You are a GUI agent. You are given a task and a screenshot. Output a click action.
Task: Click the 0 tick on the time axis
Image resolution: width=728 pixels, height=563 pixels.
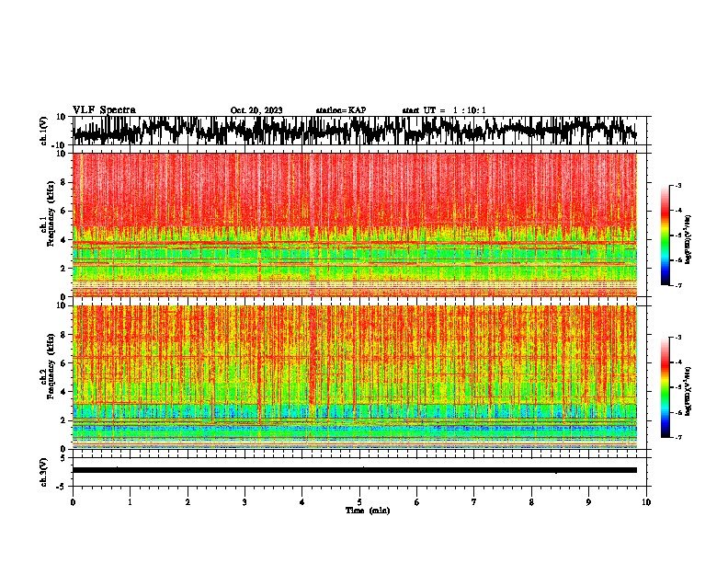click(x=73, y=502)
